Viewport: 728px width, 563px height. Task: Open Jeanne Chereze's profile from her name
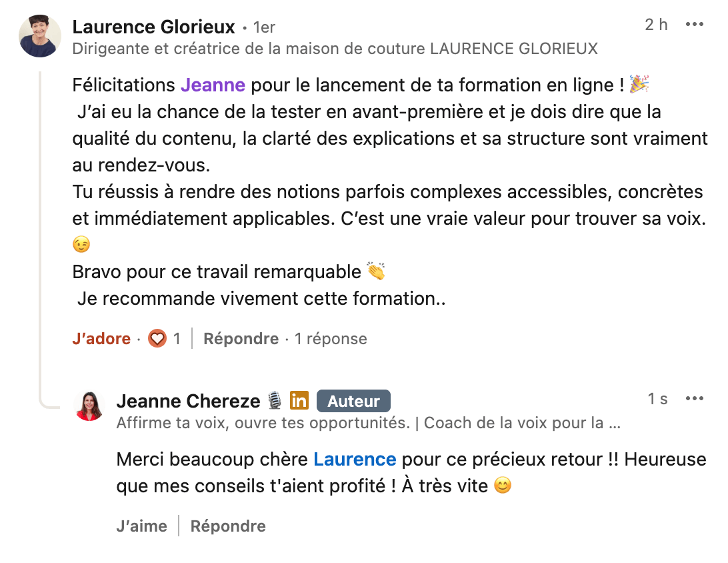tap(188, 401)
